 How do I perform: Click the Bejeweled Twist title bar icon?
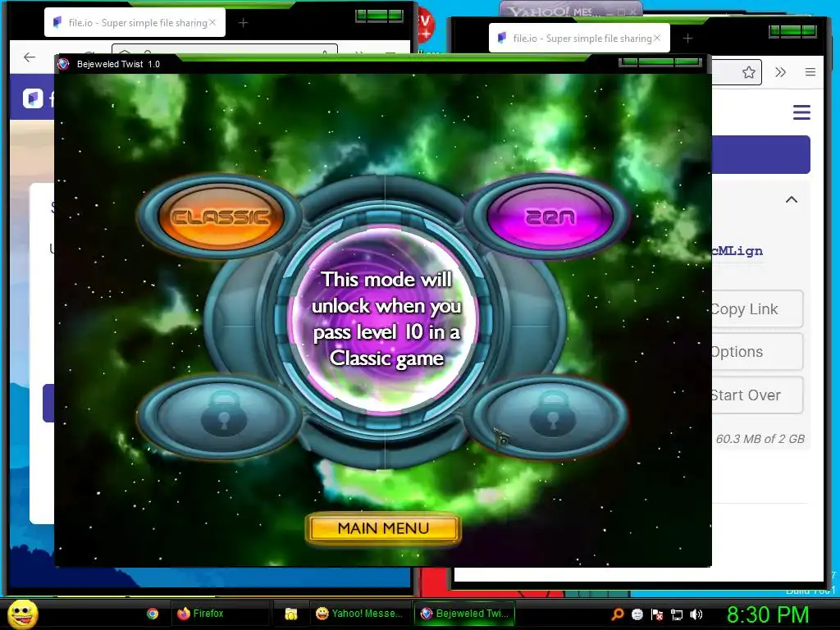(63, 64)
